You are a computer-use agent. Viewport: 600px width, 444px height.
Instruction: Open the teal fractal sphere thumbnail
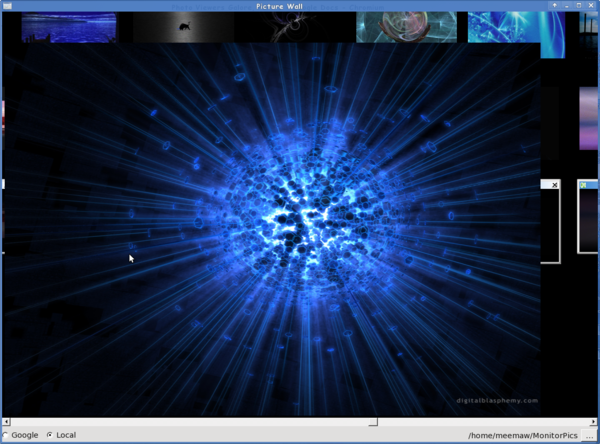[406, 27]
